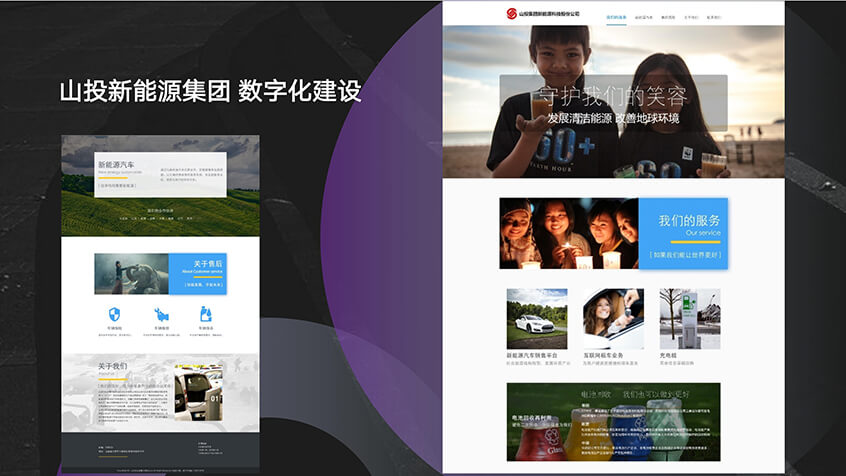This screenshot has height=476, width=846.
Task: Click the 守护我们的笑容 hero banner
Action: pyautogui.click(x=612, y=106)
